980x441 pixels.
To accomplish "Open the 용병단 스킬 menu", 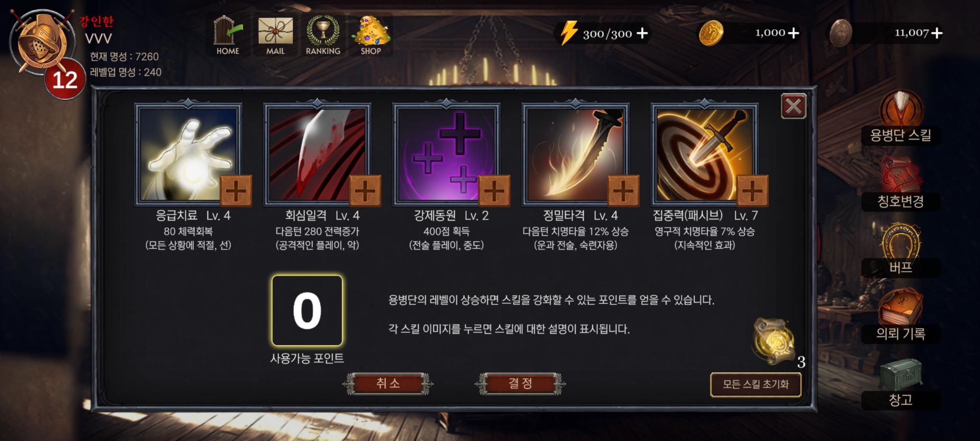I will [901, 118].
